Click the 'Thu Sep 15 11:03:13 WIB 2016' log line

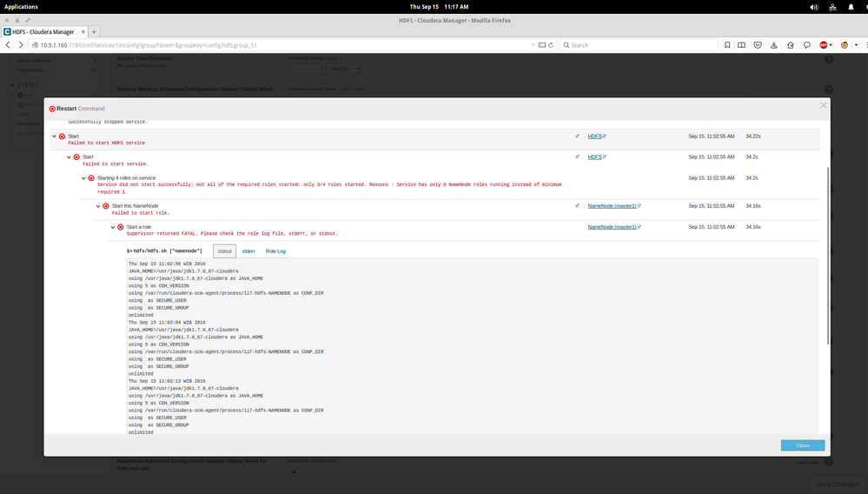coord(167,382)
